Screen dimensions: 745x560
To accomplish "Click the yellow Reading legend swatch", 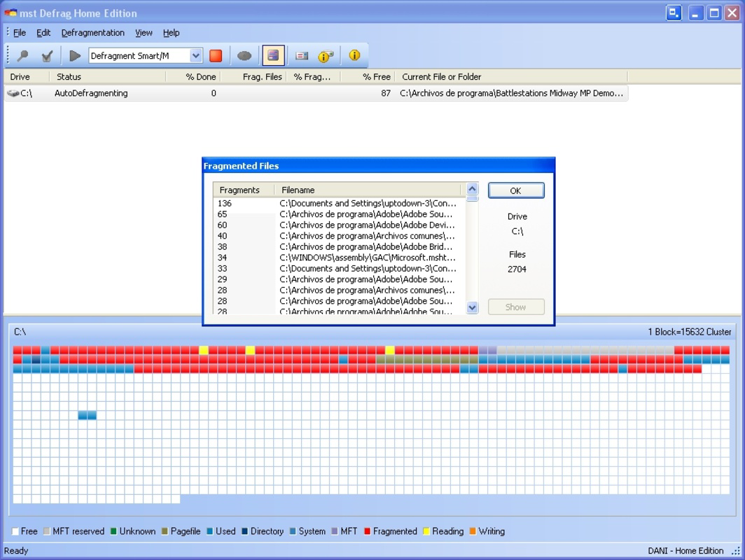I will click(x=426, y=531).
